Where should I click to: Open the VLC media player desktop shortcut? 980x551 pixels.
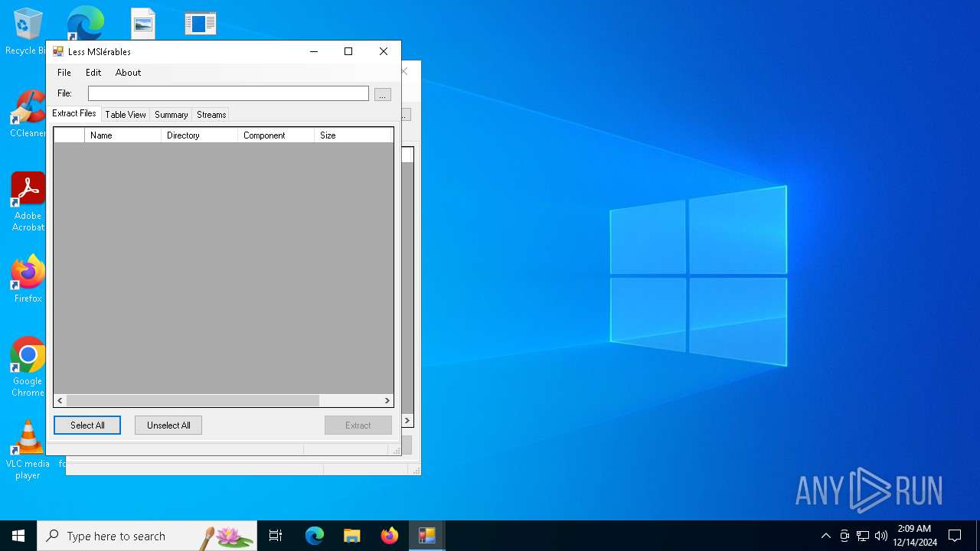[28, 450]
